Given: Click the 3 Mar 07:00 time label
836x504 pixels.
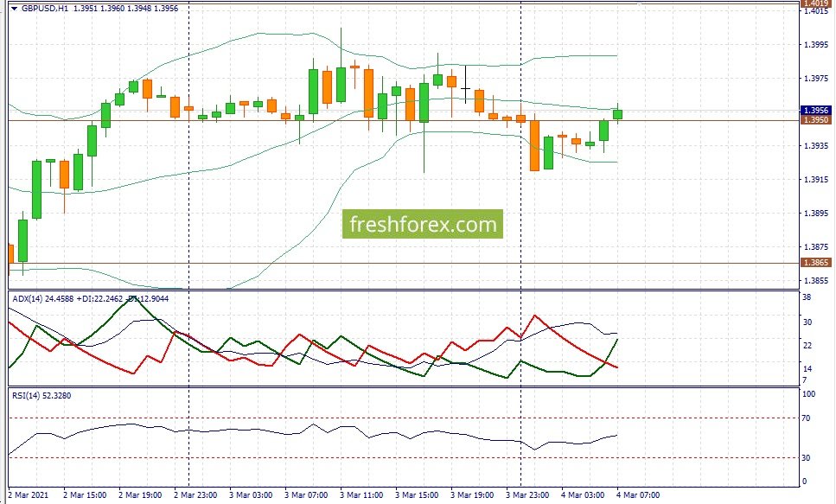Looking at the screenshot, I should [306, 495].
